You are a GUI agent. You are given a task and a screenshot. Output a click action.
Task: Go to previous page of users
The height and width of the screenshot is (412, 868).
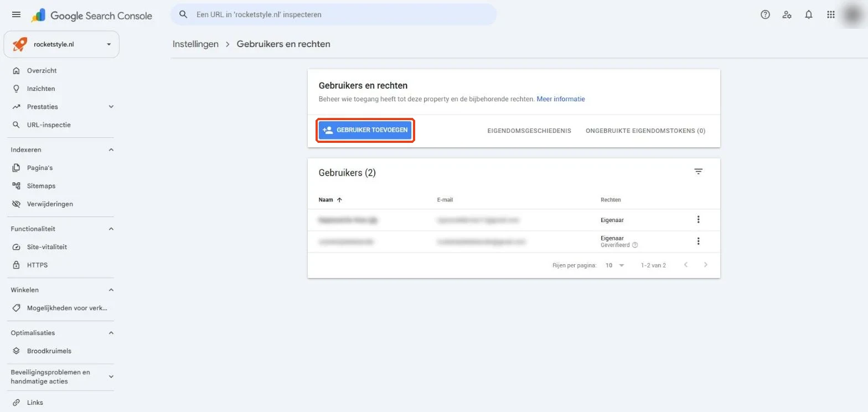click(x=686, y=265)
